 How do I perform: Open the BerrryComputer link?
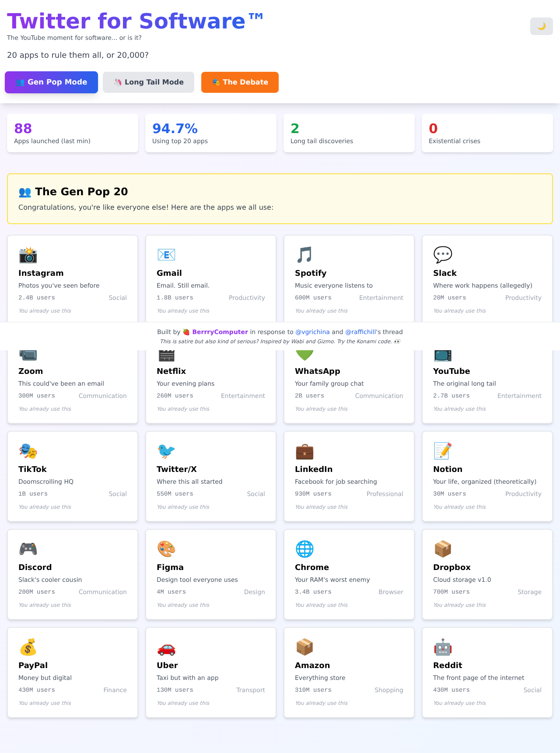(220, 332)
